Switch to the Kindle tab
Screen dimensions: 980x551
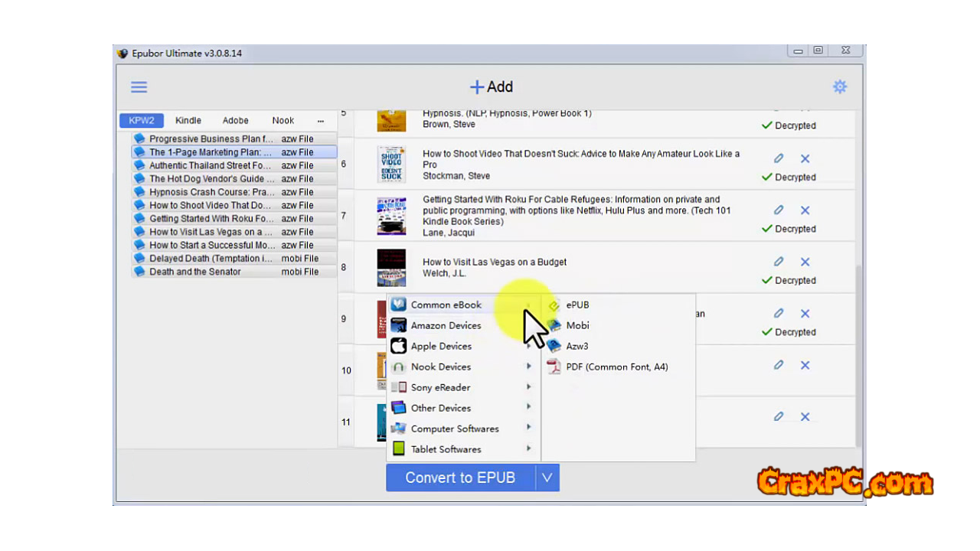pos(188,120)
